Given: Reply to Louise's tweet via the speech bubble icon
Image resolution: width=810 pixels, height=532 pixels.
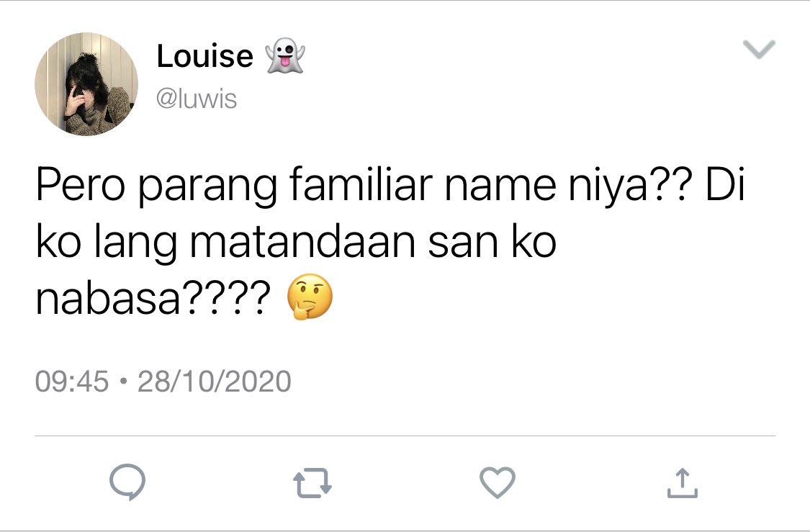Looking at the screenshot, I should [x=127, y=482].
